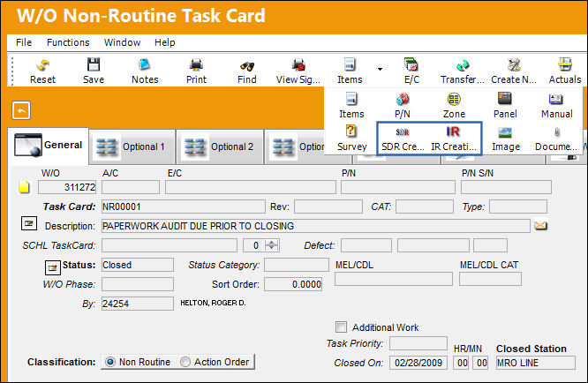Viewport: 588px width, 383px height.
Task: Click the IR Creation icon
Action: tap(453, 131)
